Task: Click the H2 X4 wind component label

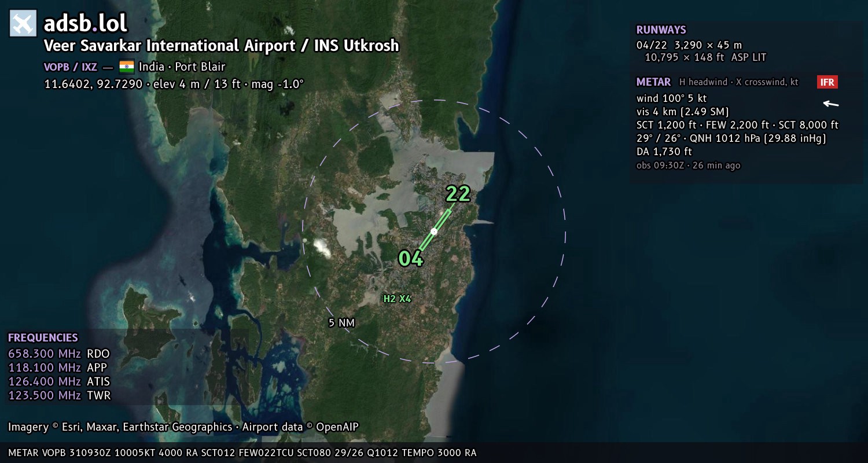Action: (x=397, y=299)
